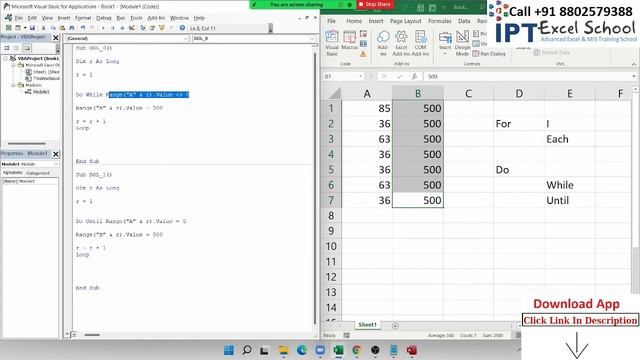This screenshot has height=360, width=640.
Task: Click the 'End Sub' line of DOL_0
Action: (87, 161)
